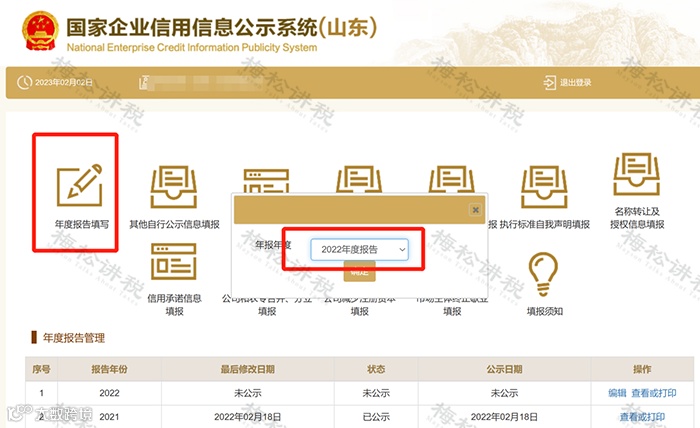Click the 操作 column header

[642, 369]
